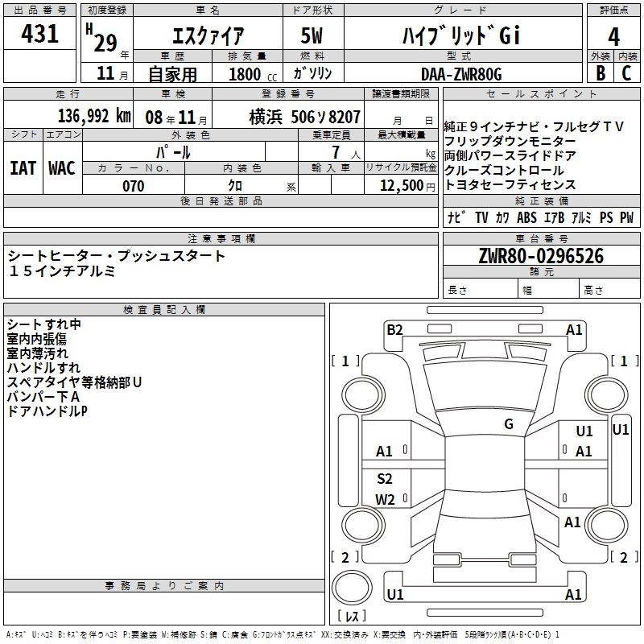Viewport: 644px width, 644px height.
Task: Select inspector note シートすれ中
Action: pyautogui.click(x=44, y=324)
